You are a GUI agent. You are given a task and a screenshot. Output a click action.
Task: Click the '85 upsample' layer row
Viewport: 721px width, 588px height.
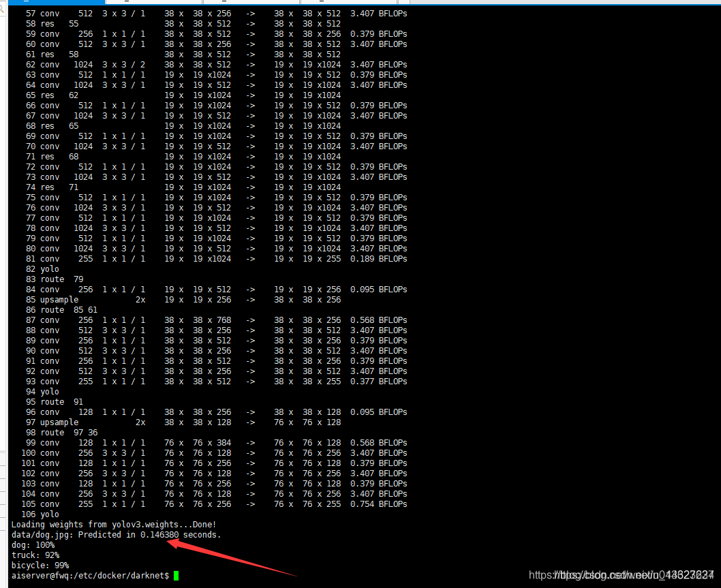(x=183, y=300)
